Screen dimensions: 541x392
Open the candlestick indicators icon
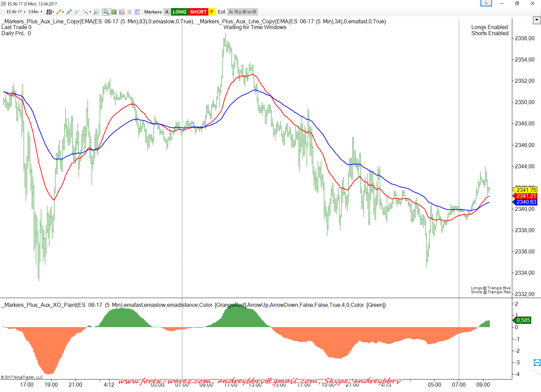[114, 12]
